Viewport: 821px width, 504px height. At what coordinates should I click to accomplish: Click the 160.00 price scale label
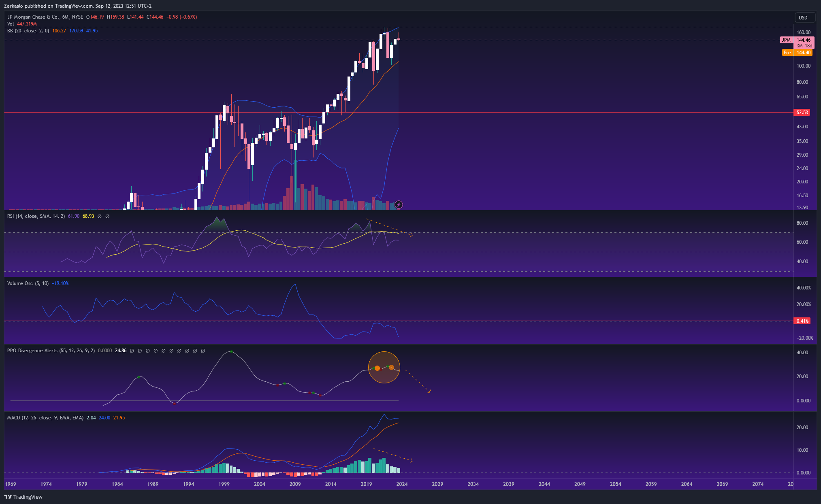[804, 32]
